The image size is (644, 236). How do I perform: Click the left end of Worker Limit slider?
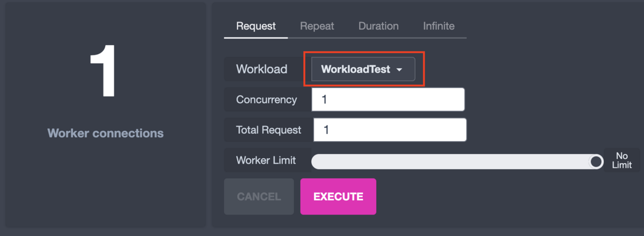pos(317,161)
